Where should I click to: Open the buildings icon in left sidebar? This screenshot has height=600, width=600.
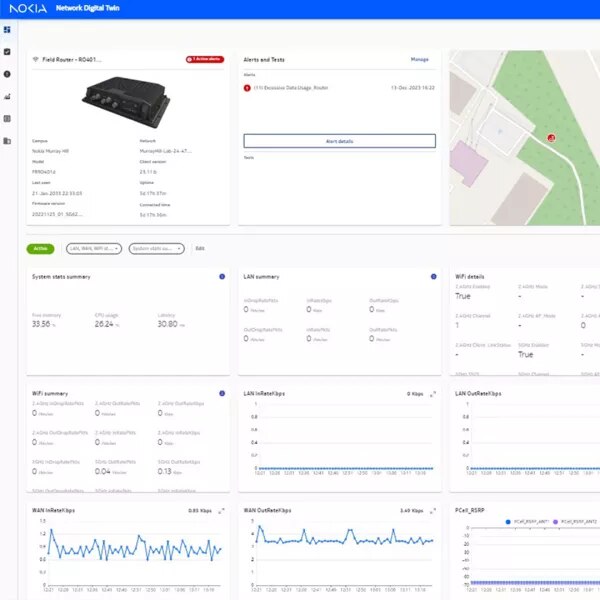(7, 141)
